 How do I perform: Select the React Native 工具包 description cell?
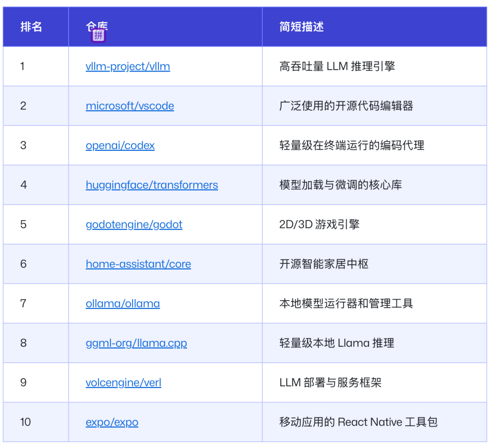point(358,422)
